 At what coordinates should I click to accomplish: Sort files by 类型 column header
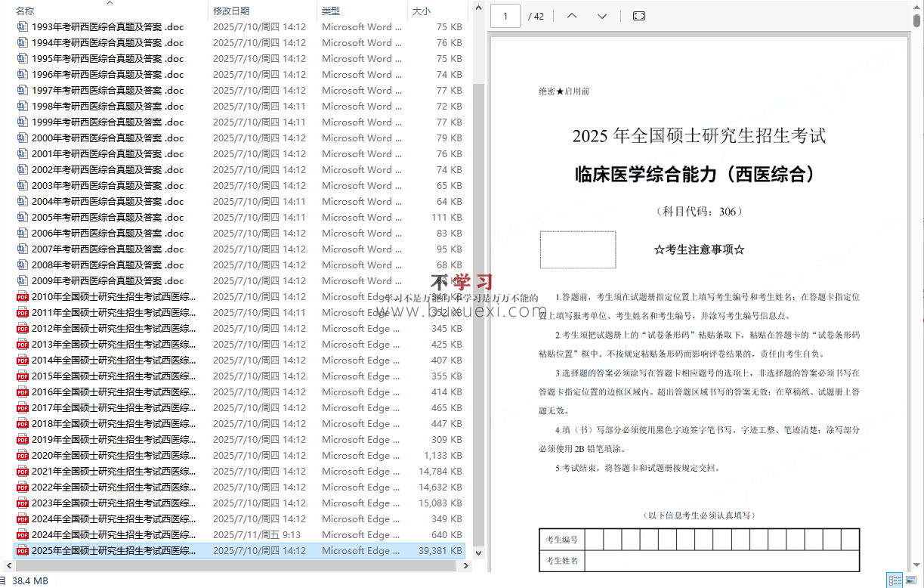click(330, 11)
